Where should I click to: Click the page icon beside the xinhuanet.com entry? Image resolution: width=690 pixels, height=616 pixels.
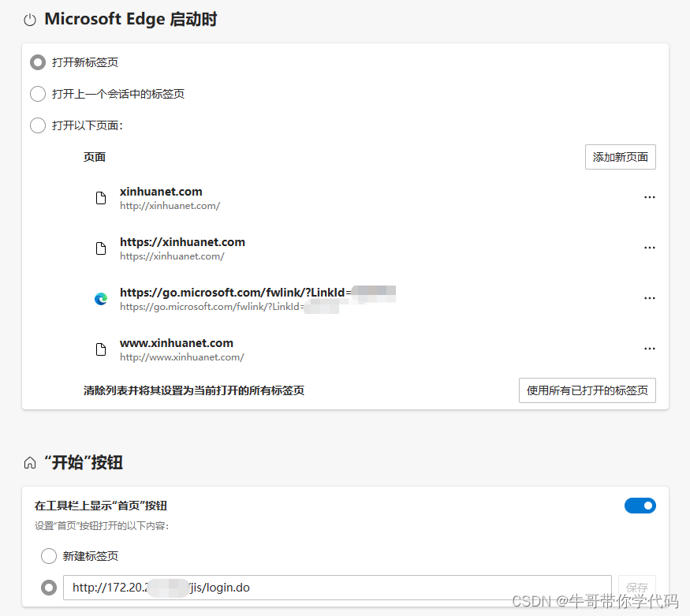(x=101, y=198)
